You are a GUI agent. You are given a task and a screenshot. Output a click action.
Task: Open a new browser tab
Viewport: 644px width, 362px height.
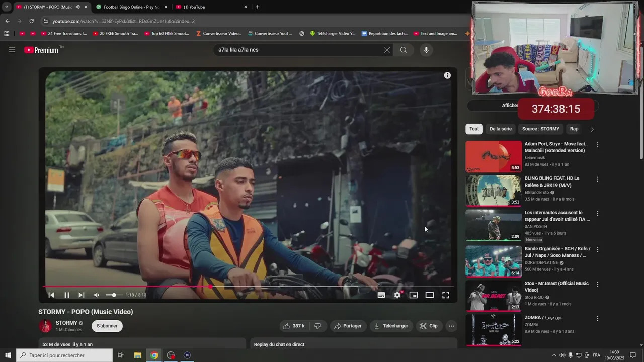pyautogui.click(x=258, y=7)
